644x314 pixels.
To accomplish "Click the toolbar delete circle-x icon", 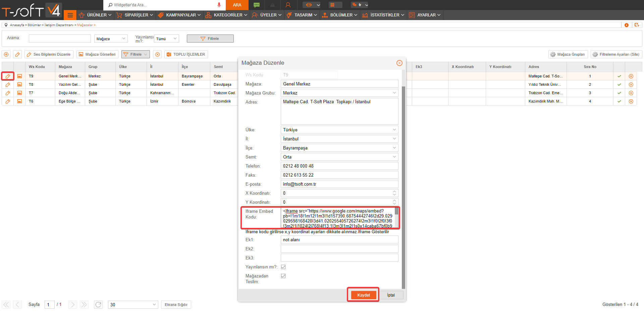I will (157, 54).
